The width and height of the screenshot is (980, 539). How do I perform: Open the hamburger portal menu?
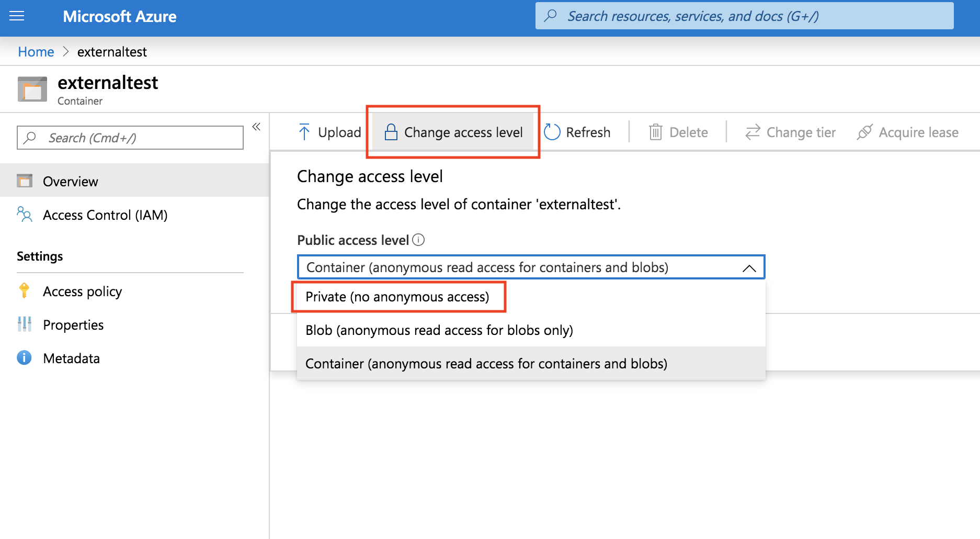tap(17, 16)
